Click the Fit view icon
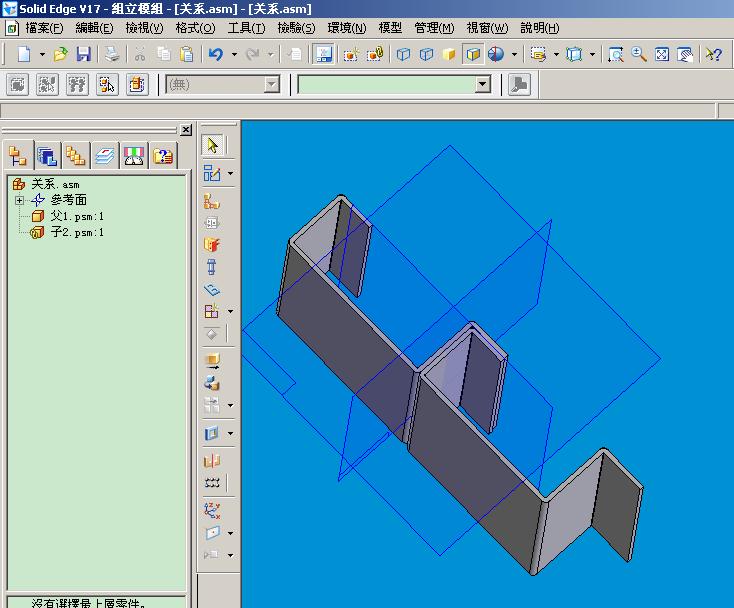The image size is (734, 608). pos(661,54)
